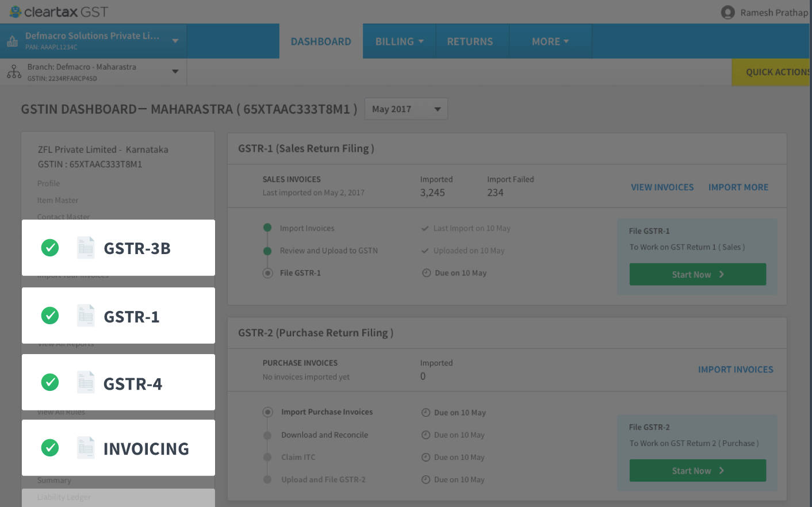Open the BILLING menu

pyautogui.click(x=399, y=41)
